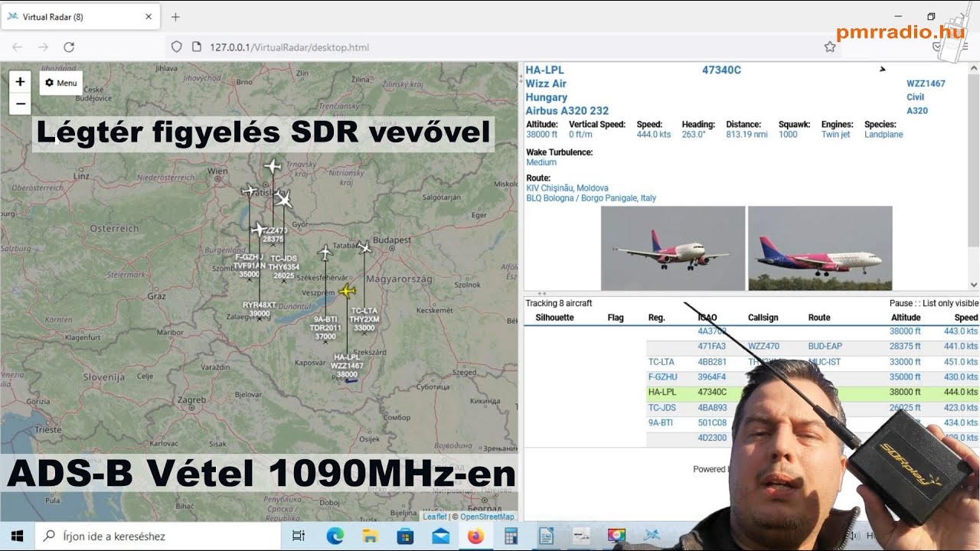The width and height of the screenshot is (980, 551).
Task: Open right aircraft photo thumbnail
Action: 820,248
